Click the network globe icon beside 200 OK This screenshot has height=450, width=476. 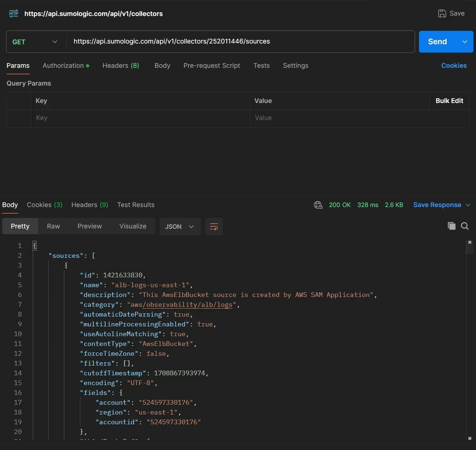318,205
